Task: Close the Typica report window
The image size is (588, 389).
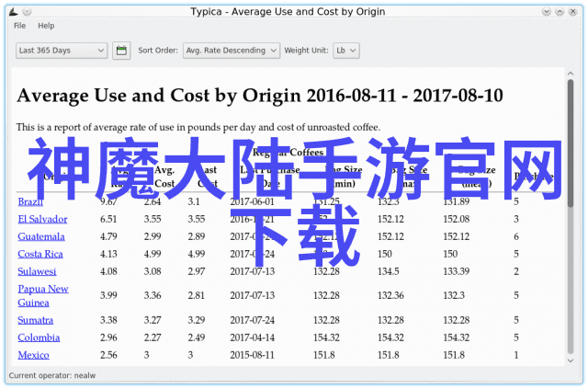Action: coord(576,11)
